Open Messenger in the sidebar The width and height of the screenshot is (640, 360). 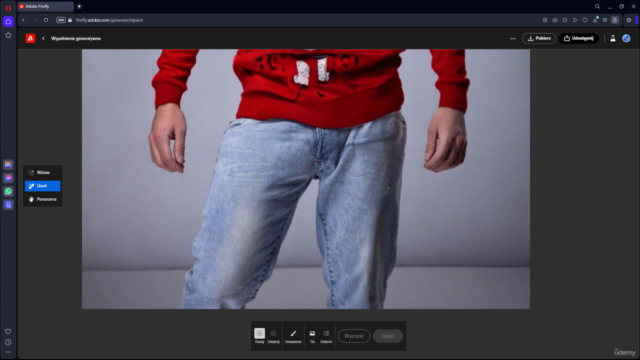point(8,178)
